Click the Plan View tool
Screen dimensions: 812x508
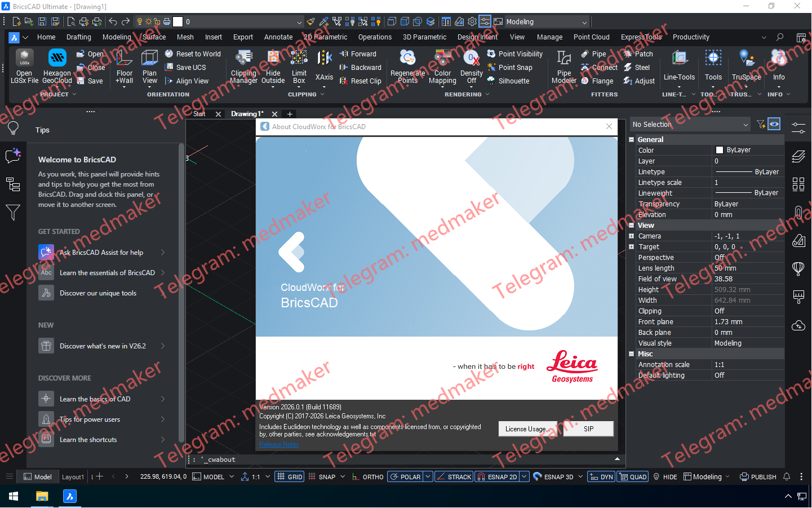click(x=150, y=68)
